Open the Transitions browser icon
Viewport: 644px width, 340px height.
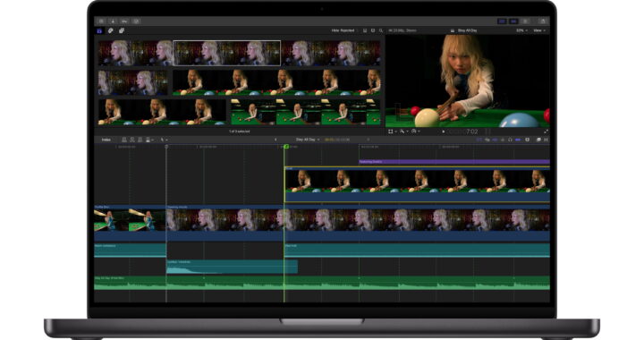pyautogui.click(x=547, y=140)
